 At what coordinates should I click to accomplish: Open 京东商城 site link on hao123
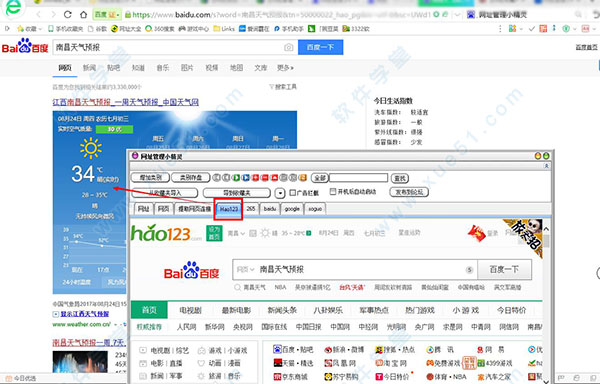point(290,377)
